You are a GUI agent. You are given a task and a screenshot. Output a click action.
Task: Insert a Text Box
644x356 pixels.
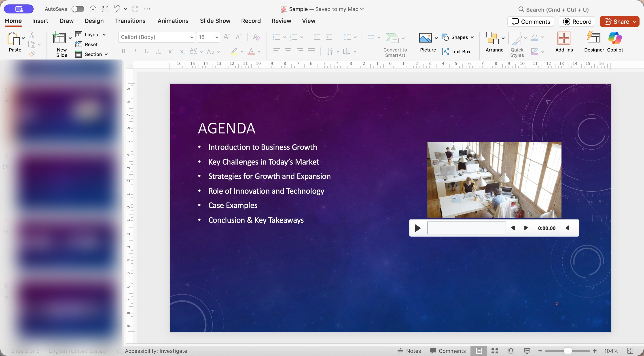[x=456, y=51]
